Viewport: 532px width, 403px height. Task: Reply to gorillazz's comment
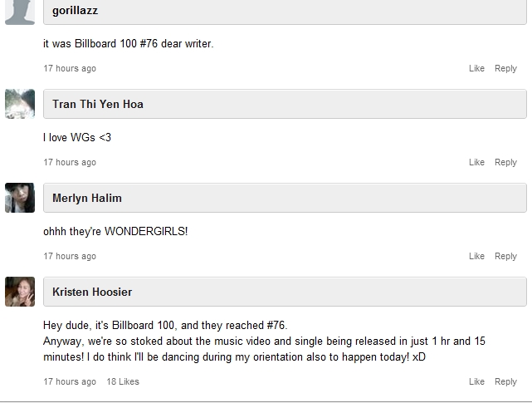505,69
